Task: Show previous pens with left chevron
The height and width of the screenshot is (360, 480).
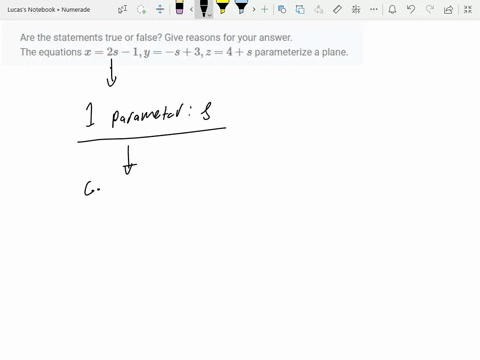Action: [x=191, y=9]
